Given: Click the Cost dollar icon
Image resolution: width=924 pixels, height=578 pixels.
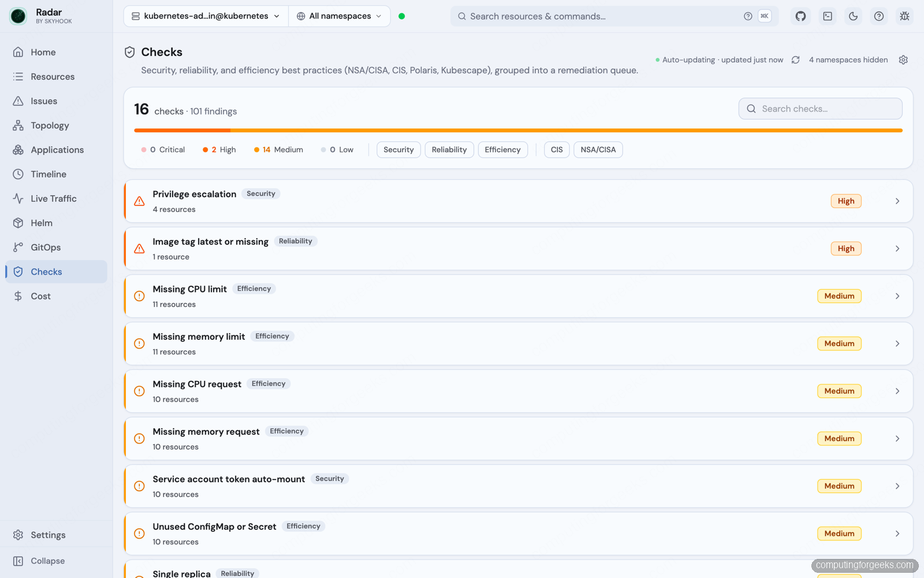Looking at the screenshot, I should click(18, 296).
